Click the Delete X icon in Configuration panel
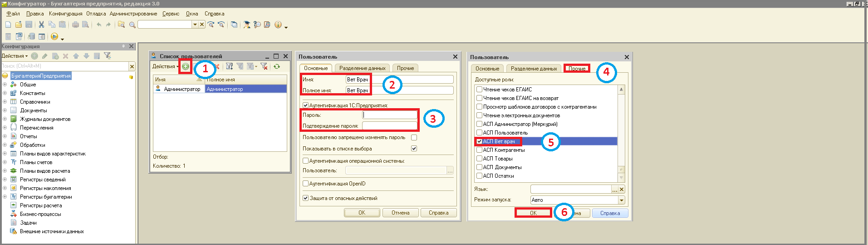The width and height of the screenshot is (868, 245). click(x=65, y=56)
